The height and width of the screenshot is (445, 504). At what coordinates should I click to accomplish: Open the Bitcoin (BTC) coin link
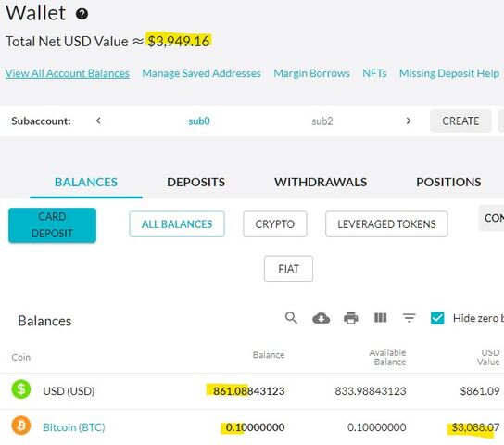[74, 427]
